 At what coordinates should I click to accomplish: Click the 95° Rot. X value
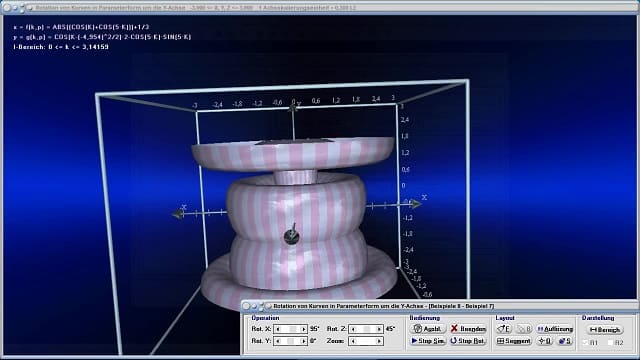click(x=314, y=329)
